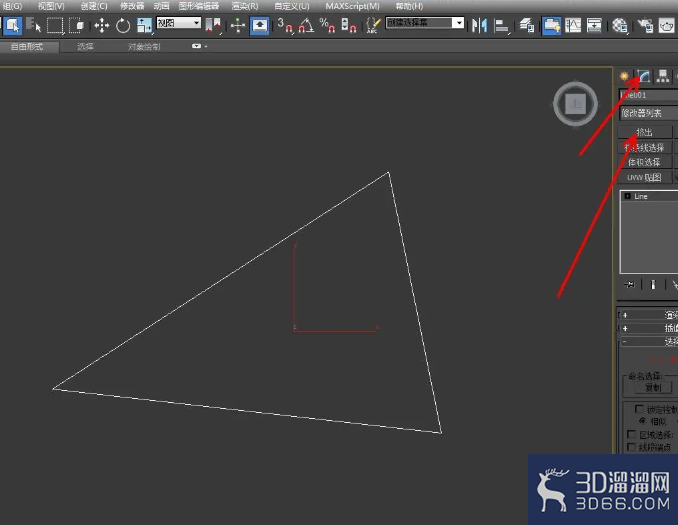This screenshot has height=525, width=678.
Task: Toggle Angle Snap
Action: [x=306, y=25]
